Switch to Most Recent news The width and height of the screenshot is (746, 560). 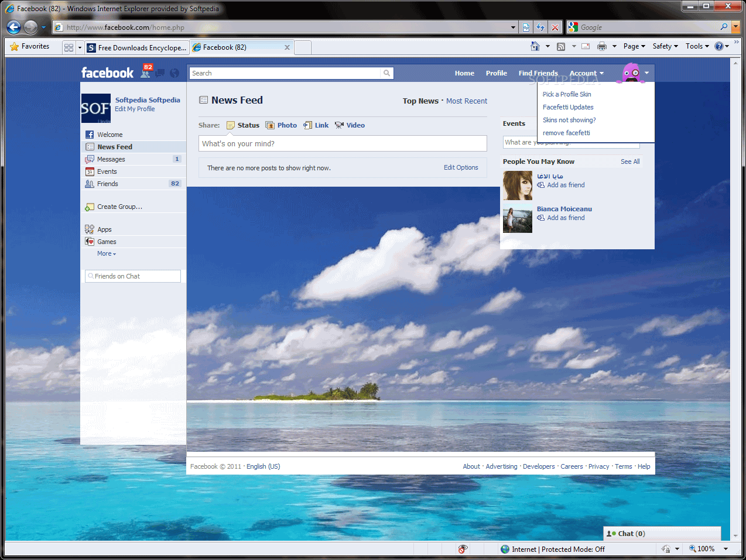(x=467, y=101)
